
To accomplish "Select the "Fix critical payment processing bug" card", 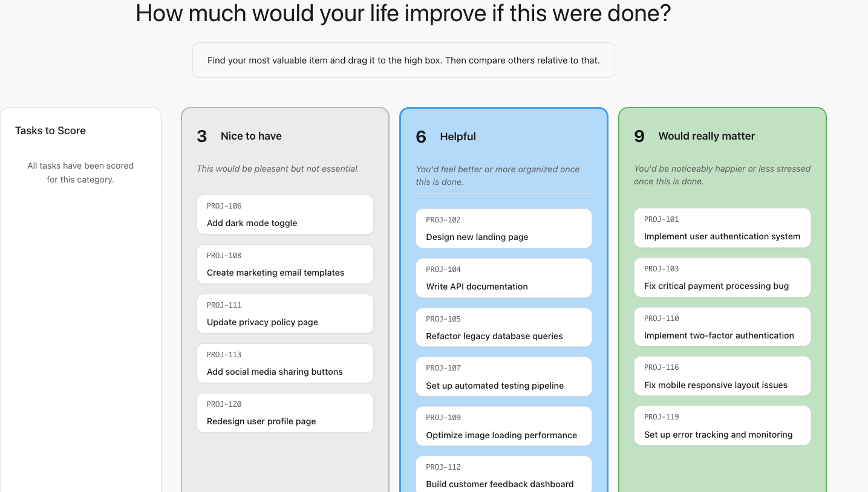I will (x=722, y=277).
